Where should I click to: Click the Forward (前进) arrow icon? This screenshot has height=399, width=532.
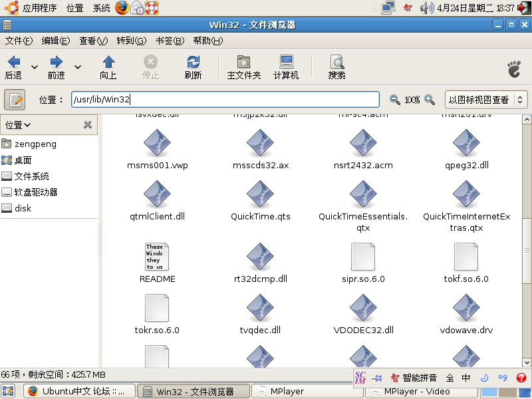tap(57, 63)
